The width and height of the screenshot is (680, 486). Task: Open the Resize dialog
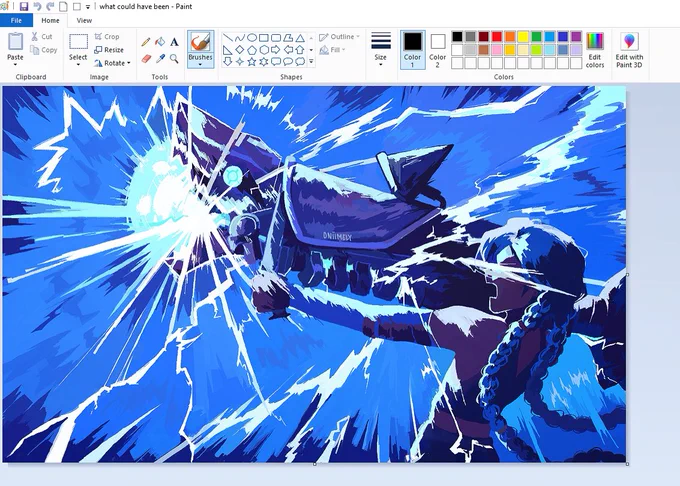click(x=109, y=50)
